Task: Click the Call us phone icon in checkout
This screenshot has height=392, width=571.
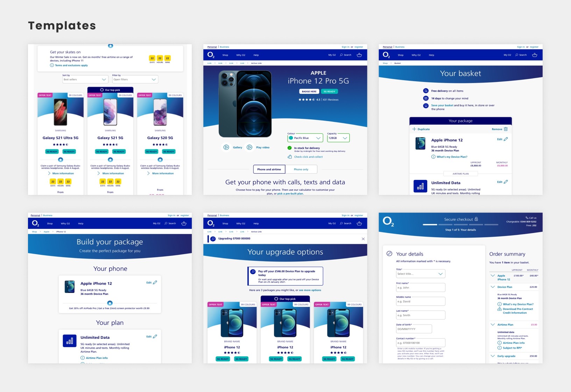Action: [x=527, y=218]
